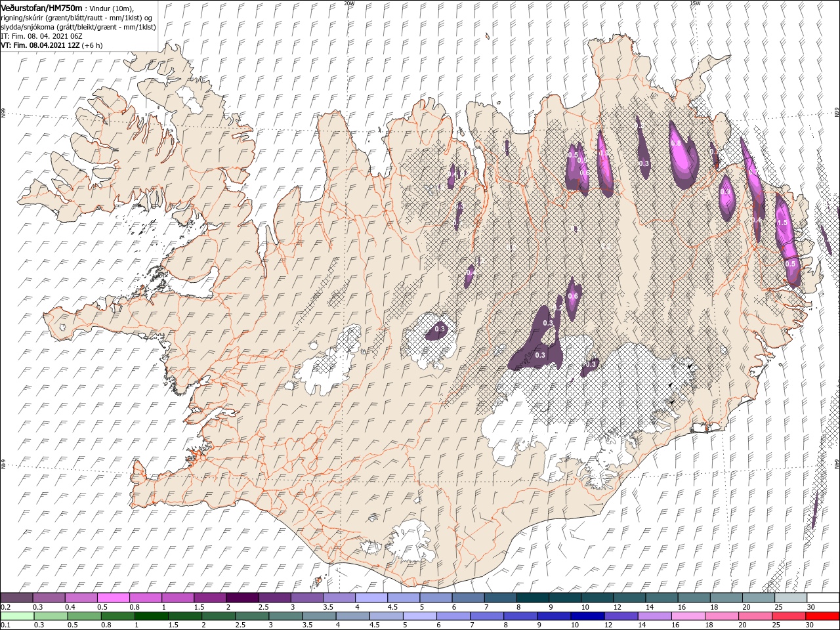
Task: Pick the bottom-row 16 light pink swatch
Action: pyautogui.click(x=688, y=616)
